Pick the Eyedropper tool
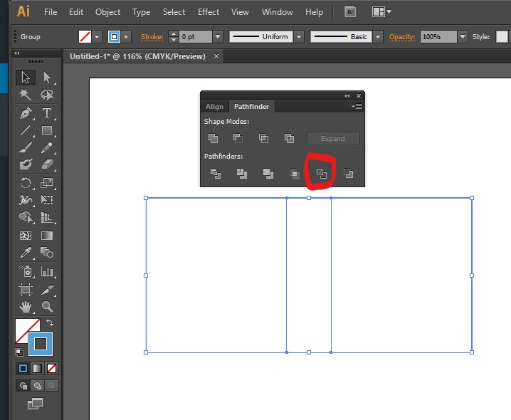The width and height of the screenshot is (511, 420). coord(26,253)
